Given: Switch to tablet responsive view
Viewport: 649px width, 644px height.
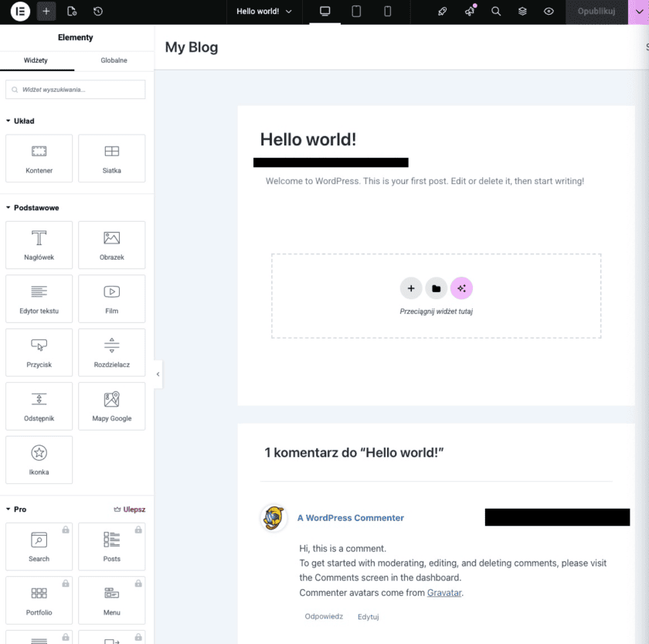Looking at the screenshot, I should [x=356, y=12].
